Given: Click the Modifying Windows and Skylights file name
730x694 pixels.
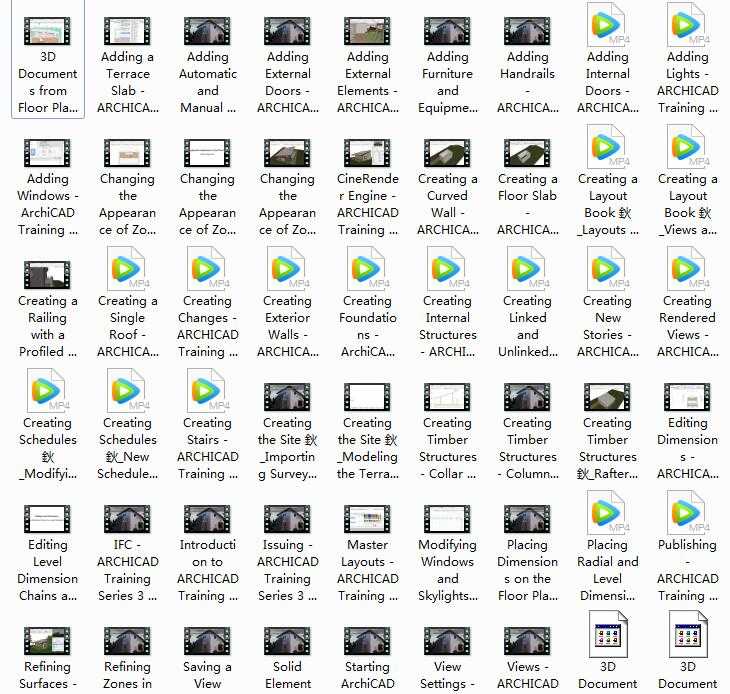Looking at the screenshot, I should click(x=447, y=570).
